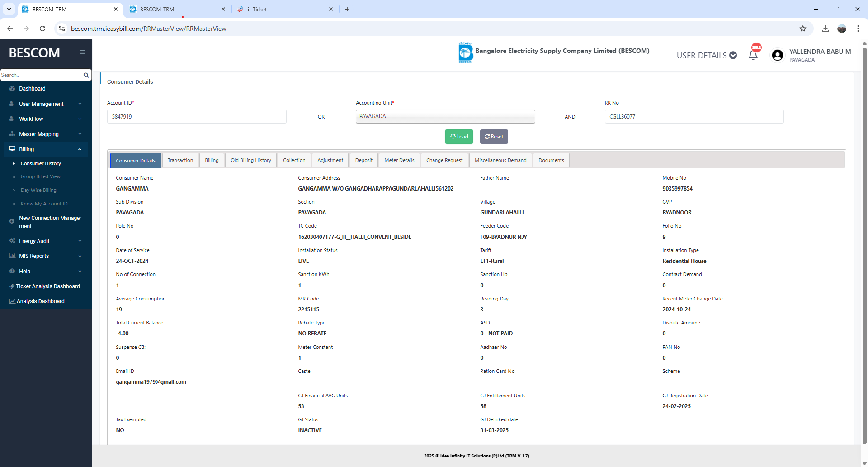The height and width of the screenshot is (467, 868).
Task: Close the i~Ticket browser tab
Action: coord(331,9)
